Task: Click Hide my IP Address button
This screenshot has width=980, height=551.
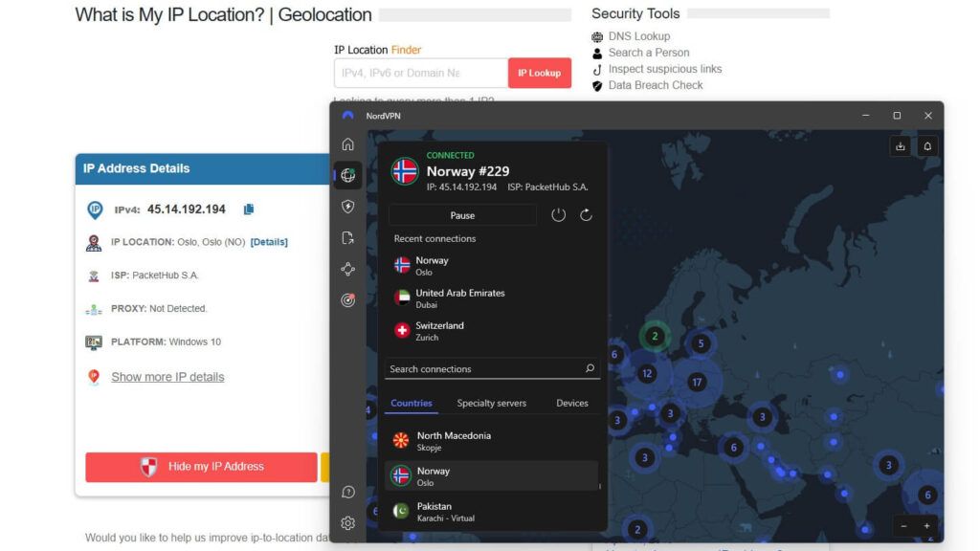Action: [x=201, y=467]
